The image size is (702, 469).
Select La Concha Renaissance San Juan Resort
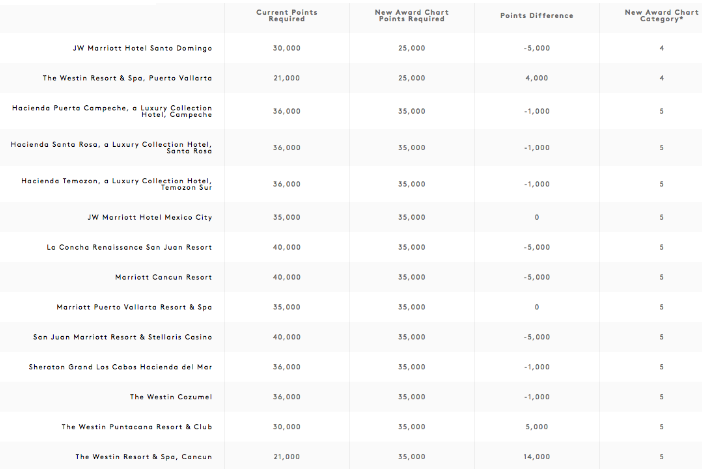pos(129,247)
